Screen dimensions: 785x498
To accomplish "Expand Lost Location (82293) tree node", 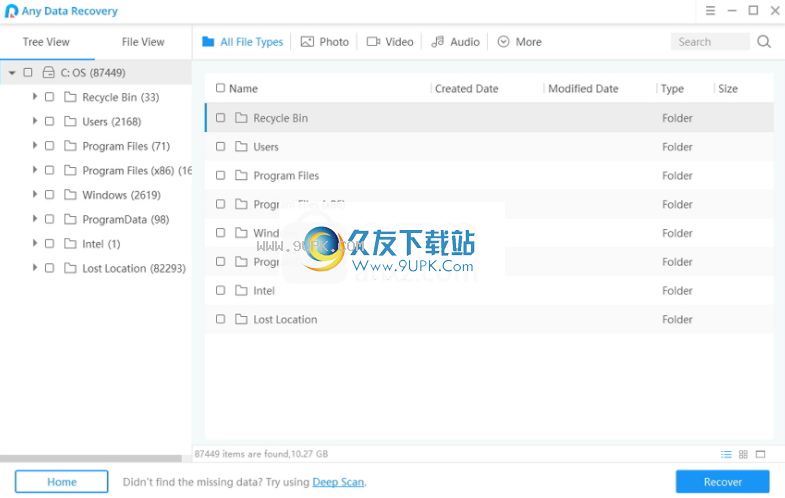I will click(x=35, y=268).
